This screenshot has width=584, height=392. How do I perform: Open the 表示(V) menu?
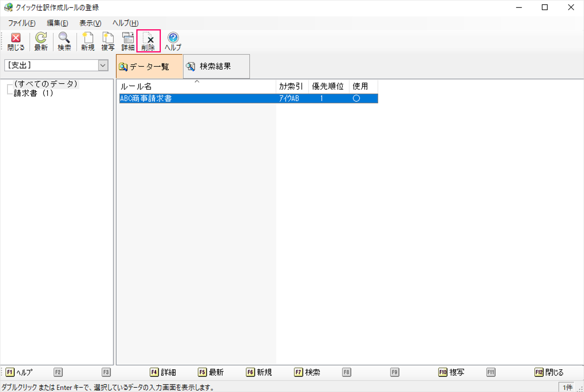pyautogui.click(x=90, y=23)
